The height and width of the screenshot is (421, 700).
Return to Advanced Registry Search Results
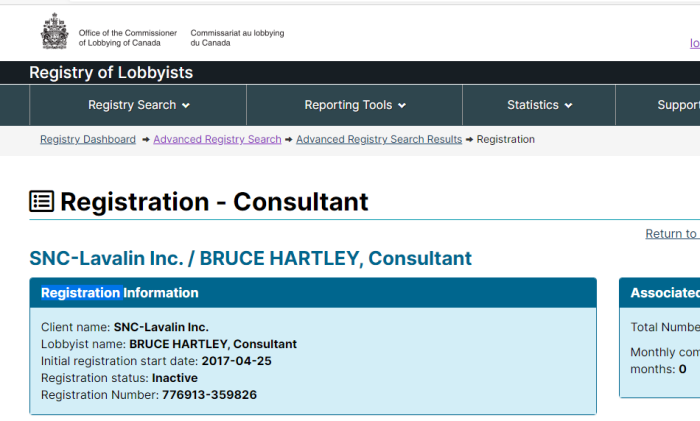click(379, 139)
